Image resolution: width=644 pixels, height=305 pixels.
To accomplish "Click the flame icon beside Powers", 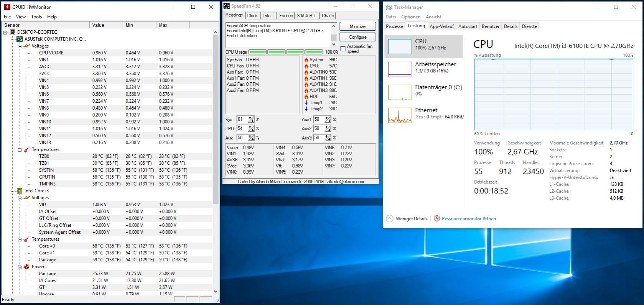I will coord(26,267).
